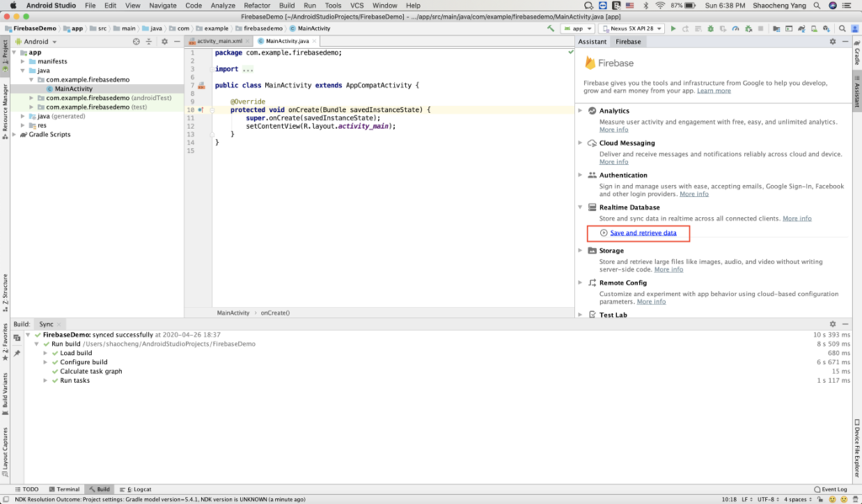Click the Project Structure folder icon
This screenshot has height=504, width=862.
point(776,29)
